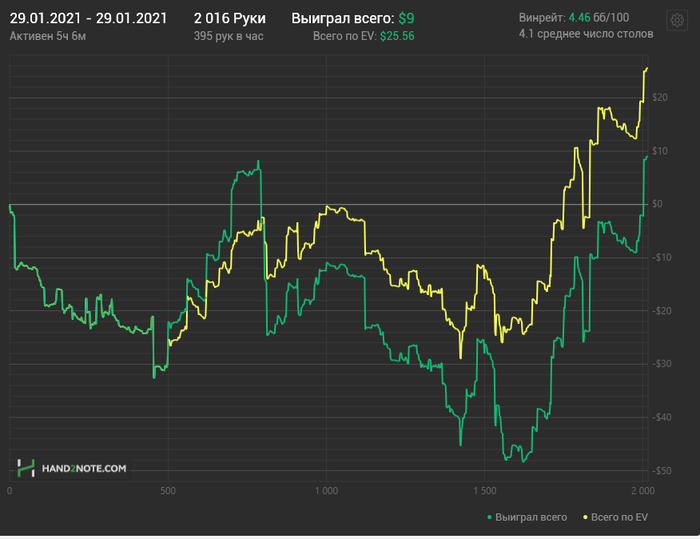
Task: Click the green dot legend marker
Action: point(490,518)
